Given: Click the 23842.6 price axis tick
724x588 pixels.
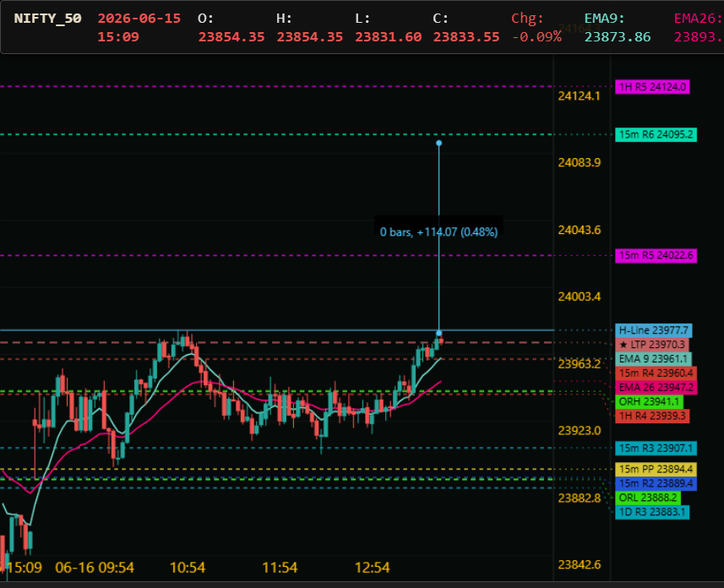Looking at the screenshot, I should tap(579, 564).
